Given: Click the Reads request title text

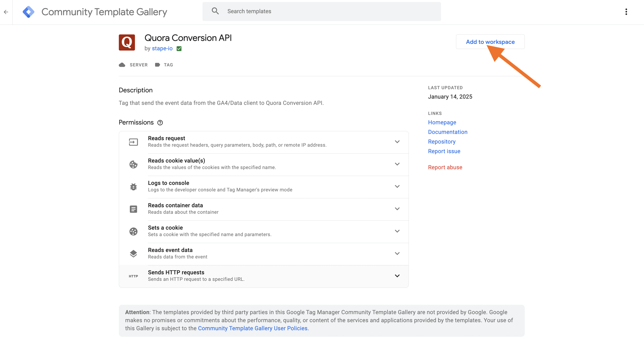Looking at the screenshot, I should [x=166, y=138].
